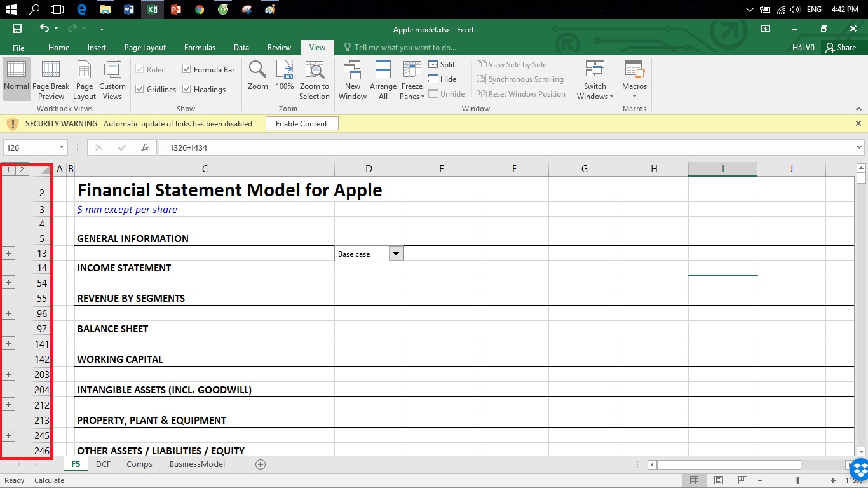Screen dimensions: 868x488
Task: Open Switch Windows dropdown
Action: pos(595,79)
